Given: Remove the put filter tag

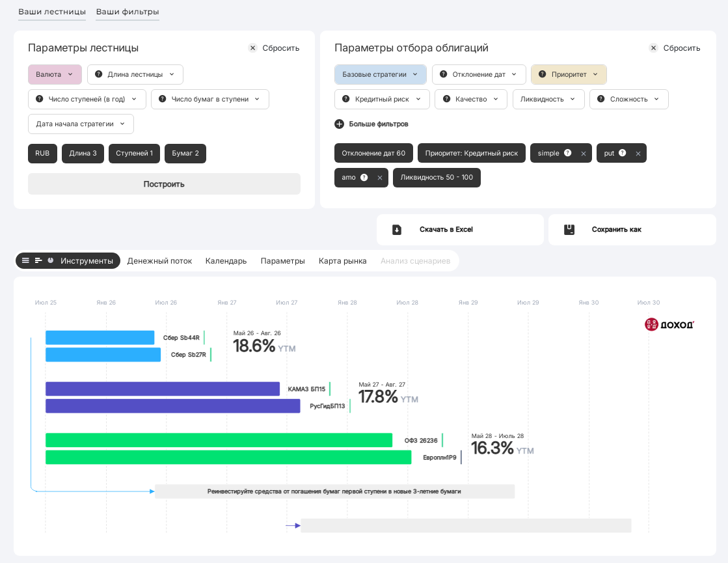Looking at the screenshot, I should [x=638, y=154].
